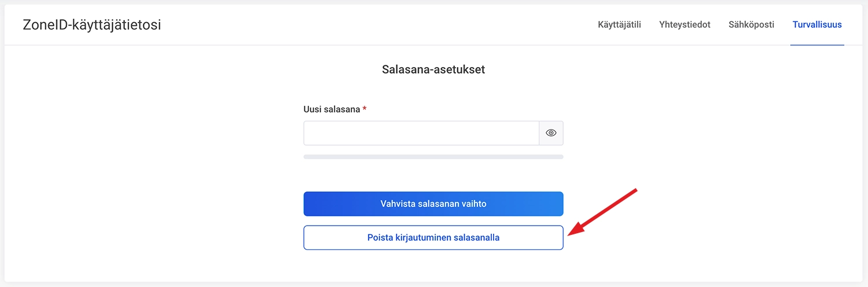The image size is (868, 287).
Task: Place cursor in the new password box
Action: click(x=421, y=133)
